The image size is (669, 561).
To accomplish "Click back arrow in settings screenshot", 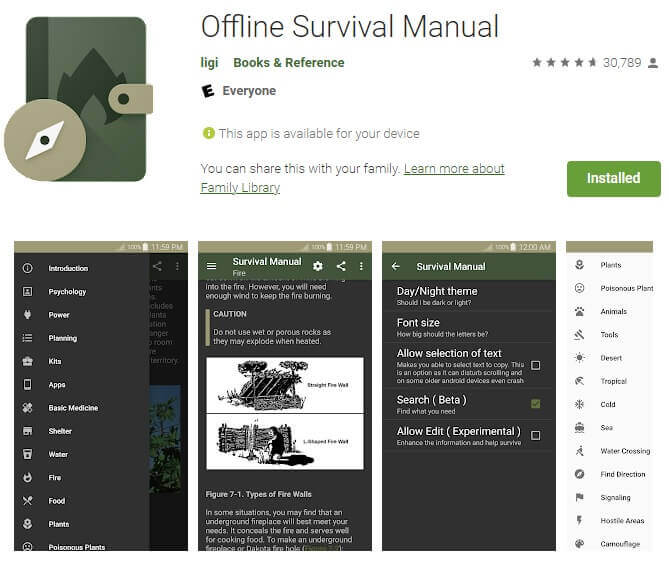I will pyautogui.click(x=396, y=266).
